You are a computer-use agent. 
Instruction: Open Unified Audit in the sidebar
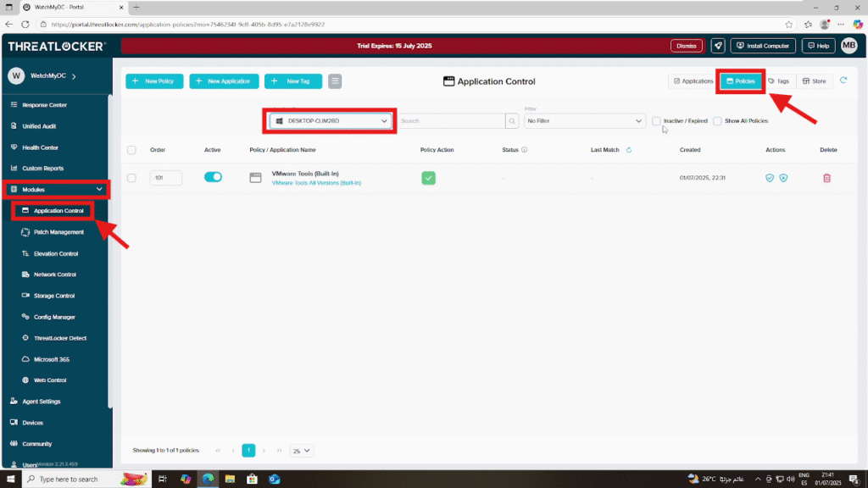[x=39, y=126]
